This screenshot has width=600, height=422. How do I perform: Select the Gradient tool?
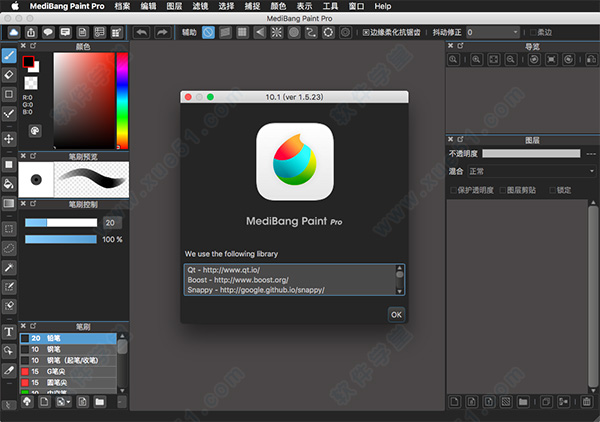(9, 203)
